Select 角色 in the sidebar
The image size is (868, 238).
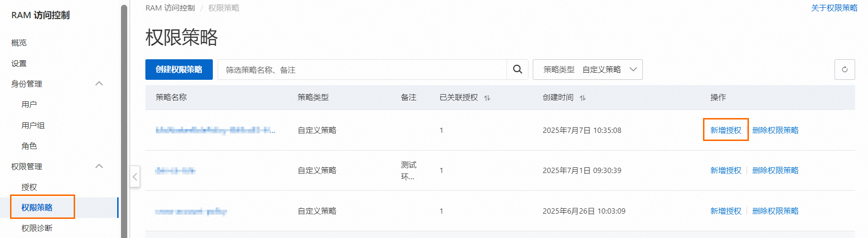[x=29, y=146]
